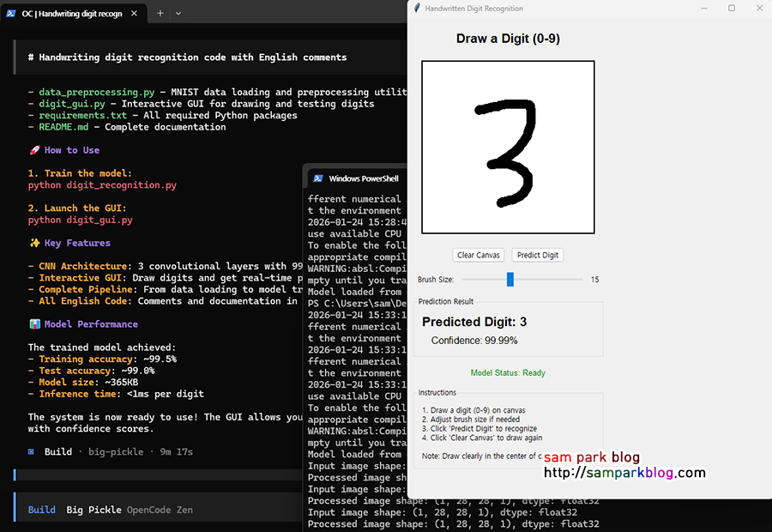This screenshot has width=772, height=532.
Task: Close the Handwritten Digit Recognition window
Action: coord(759,9)
